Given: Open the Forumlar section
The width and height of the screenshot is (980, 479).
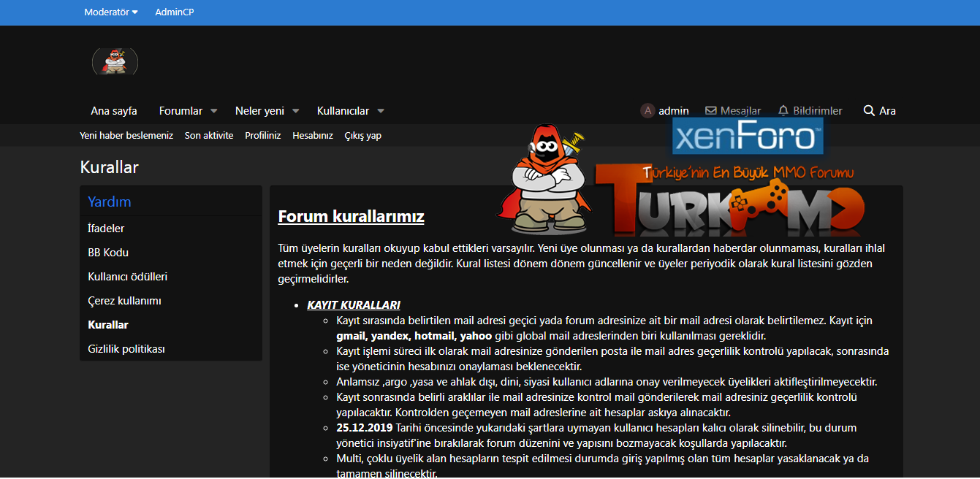Looking at the screenshot, I should pyautogui.click(x=181, y=111).
